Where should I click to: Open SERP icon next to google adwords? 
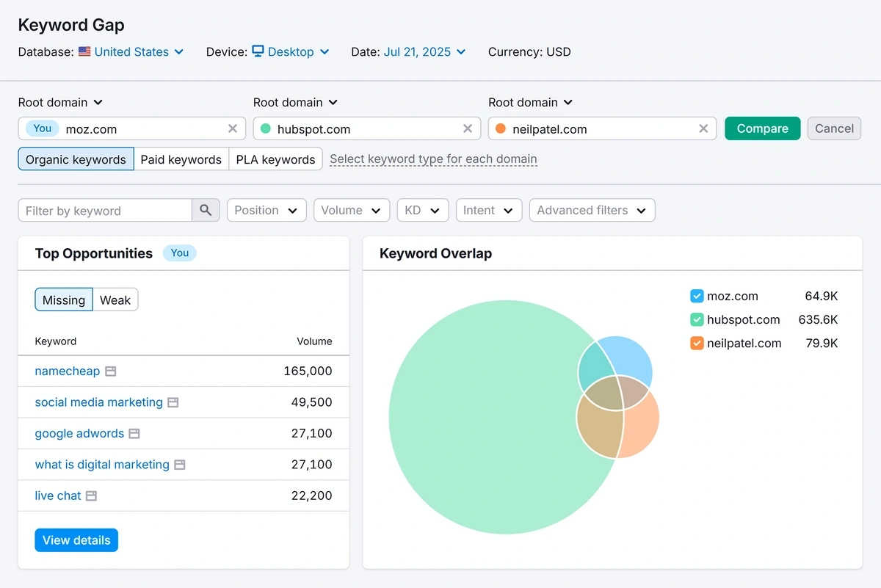click(134, 434)
